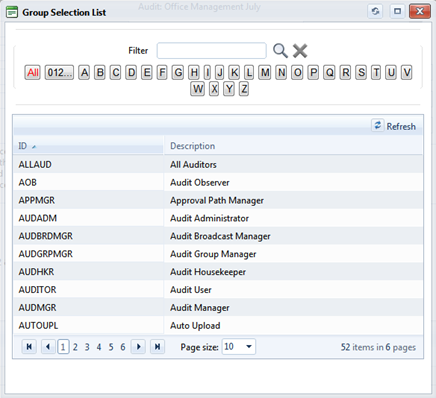Image resolution: width=436 pixels, height=398 pixels.
Task: Click inside the Filter text field
Action: [212, 51]
